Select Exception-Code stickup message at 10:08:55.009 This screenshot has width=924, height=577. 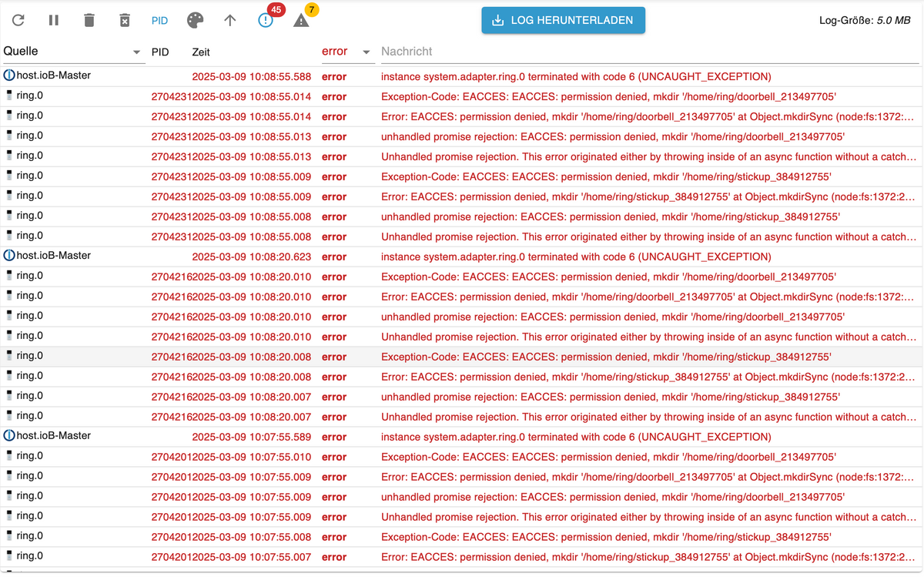606,177
